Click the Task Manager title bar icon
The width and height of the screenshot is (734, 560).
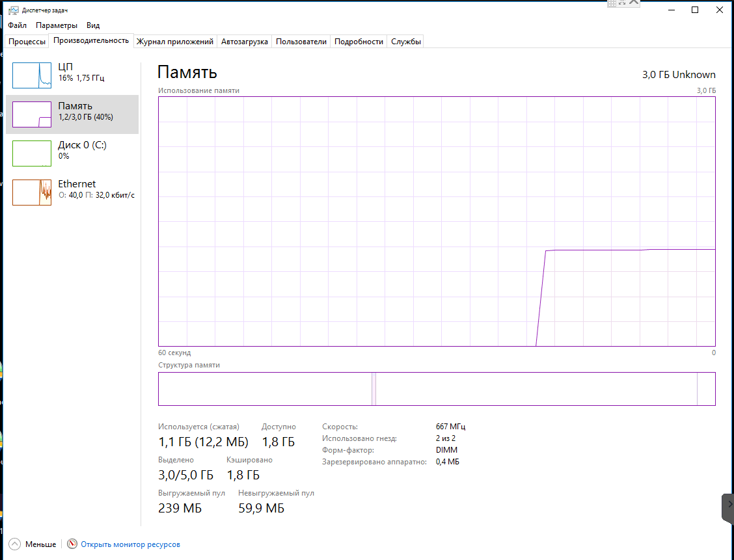coord(13,10)
